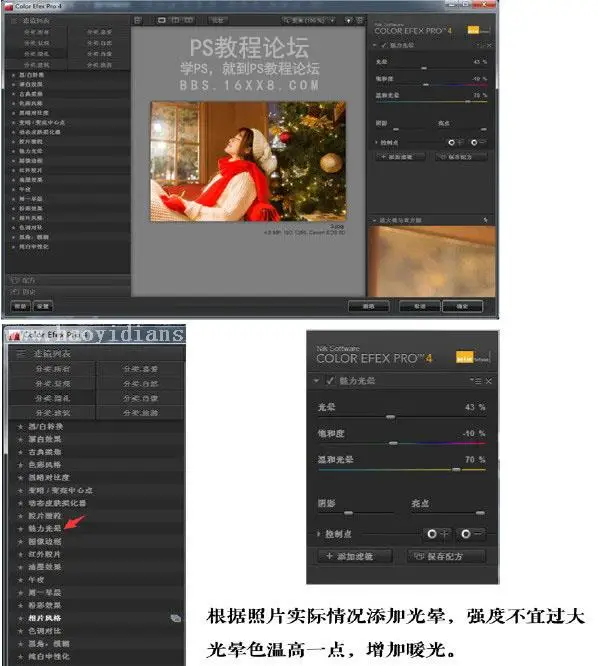Add a control point with the plus button in enlarged settings

(x=437, y=534)
